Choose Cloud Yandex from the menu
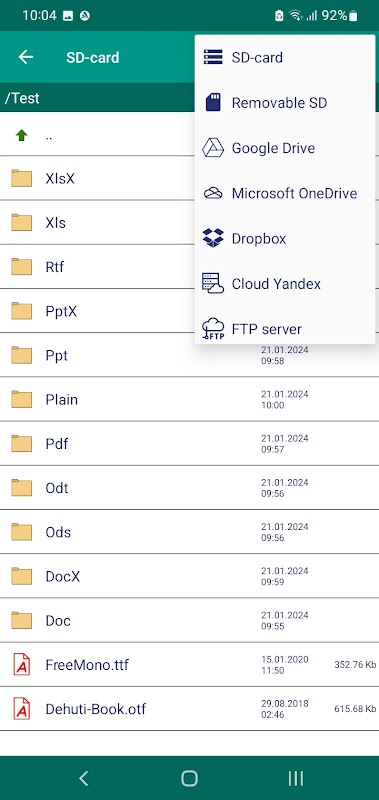This screenshot has height=800, width=379. click(276, 284)
